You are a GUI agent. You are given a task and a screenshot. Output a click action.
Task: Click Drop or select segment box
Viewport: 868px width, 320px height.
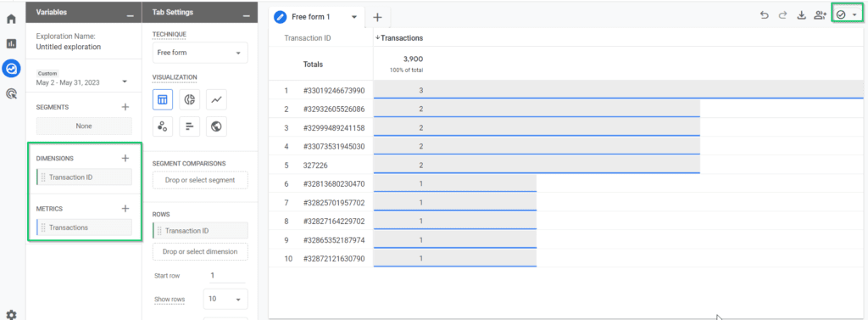[x=200, y=180]
